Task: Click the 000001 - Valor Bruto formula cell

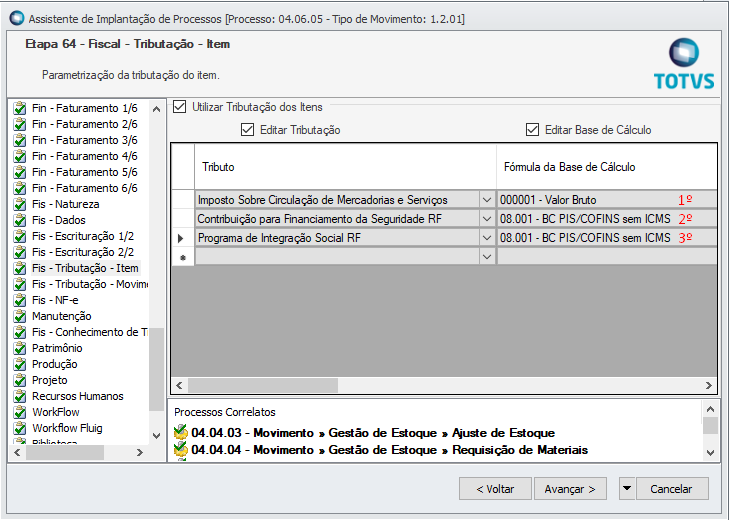Action: 607,200
